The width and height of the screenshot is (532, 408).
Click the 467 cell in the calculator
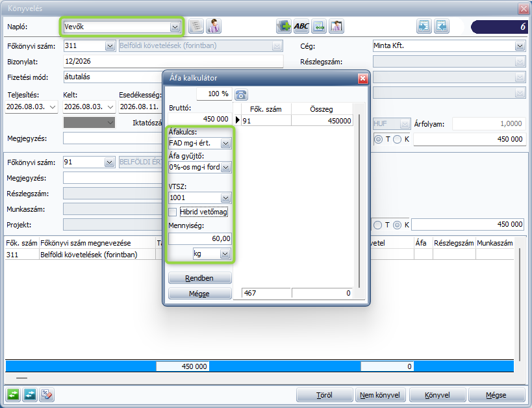click(x=266, y=293)
